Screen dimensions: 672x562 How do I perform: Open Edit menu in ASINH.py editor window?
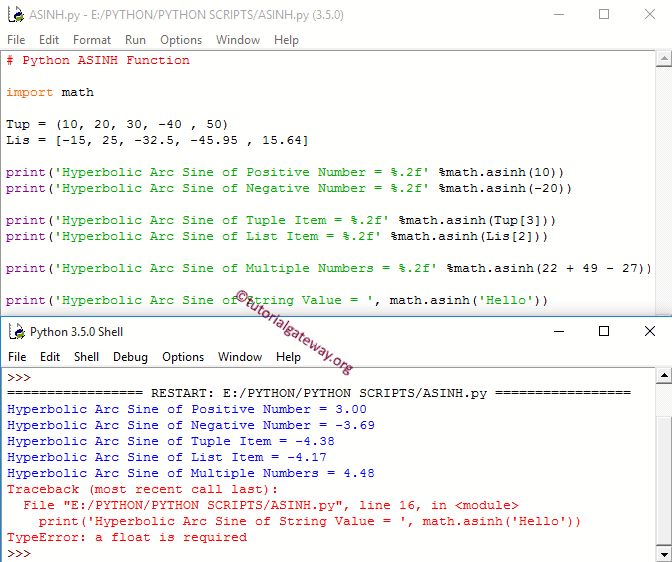[x=49, y=40]
